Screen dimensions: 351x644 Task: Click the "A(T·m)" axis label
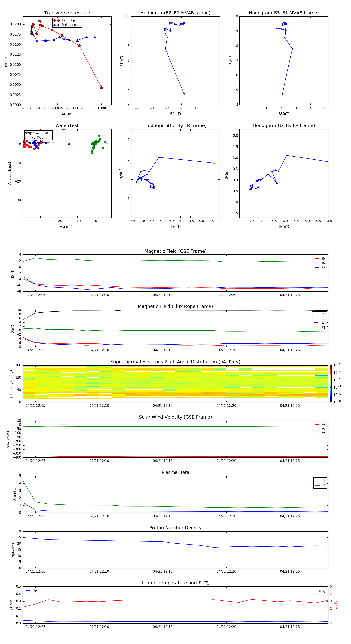tap(67, 114)
